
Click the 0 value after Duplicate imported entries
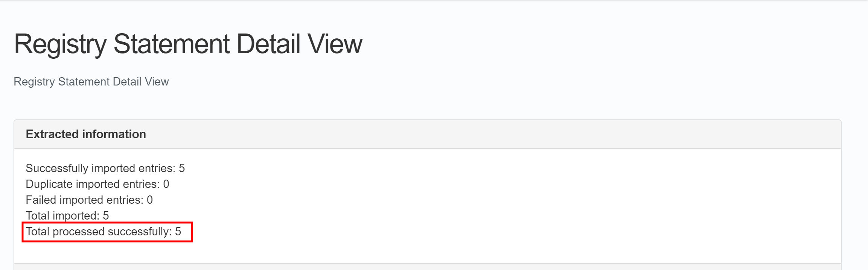point(166,184)
